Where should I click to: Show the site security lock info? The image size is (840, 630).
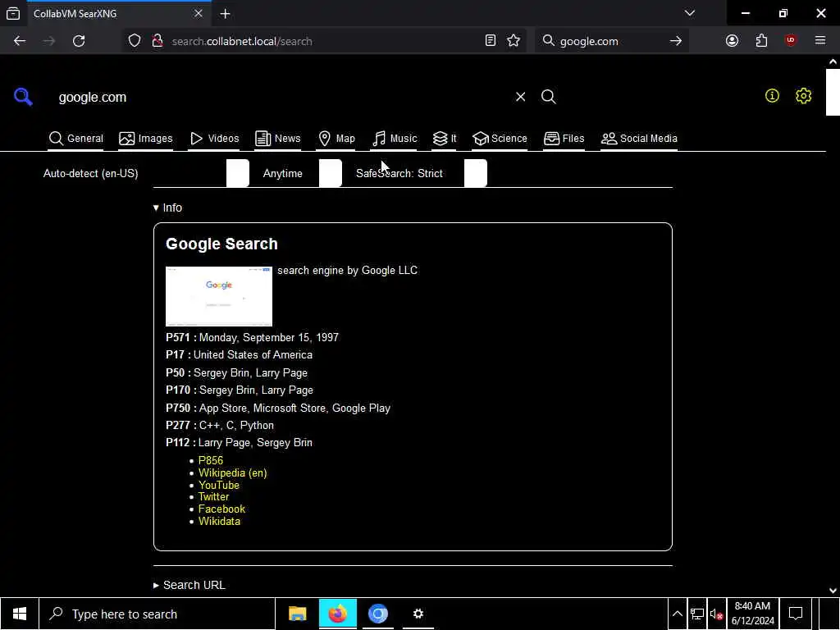coord(157,41)
